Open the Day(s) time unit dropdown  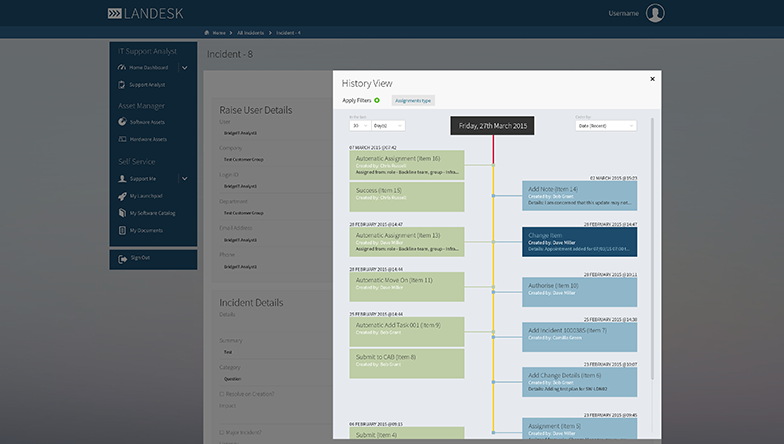pos(387,126)
